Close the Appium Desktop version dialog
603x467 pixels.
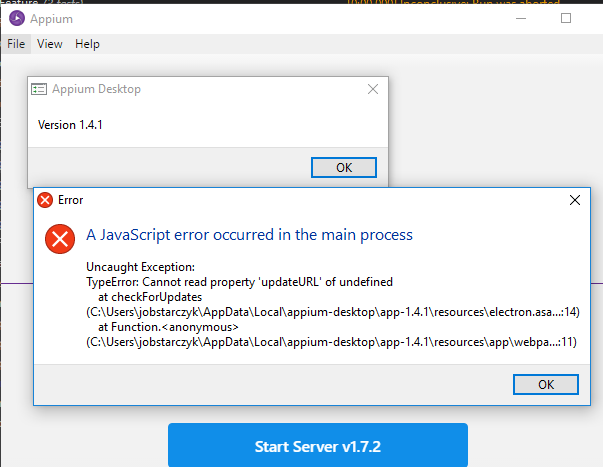[x=373, y=89]
